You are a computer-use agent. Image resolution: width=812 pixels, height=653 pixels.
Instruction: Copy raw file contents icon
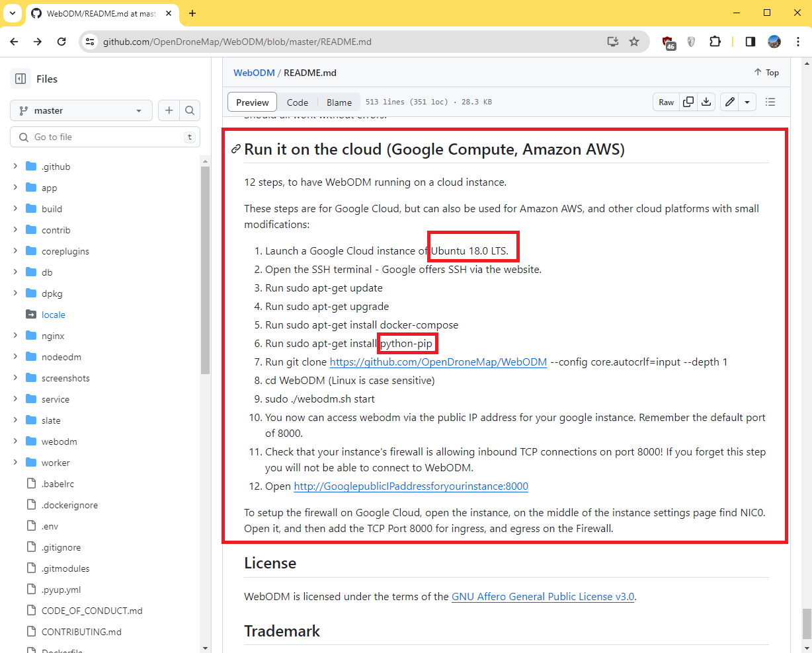coord(688,102)
